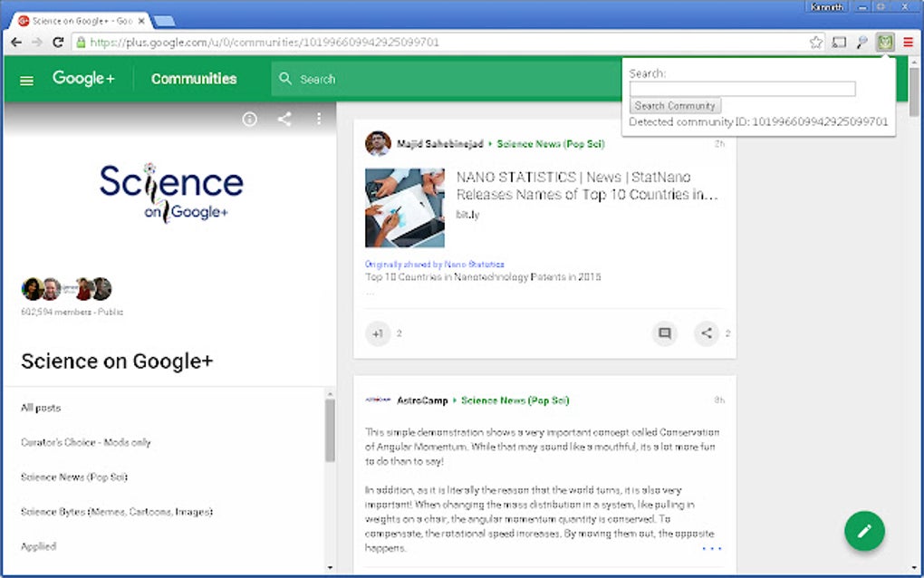Click the magnifier icon in Google+ search bar
Viewport: 924px width, 578px height.
click(x=285, y=79)
